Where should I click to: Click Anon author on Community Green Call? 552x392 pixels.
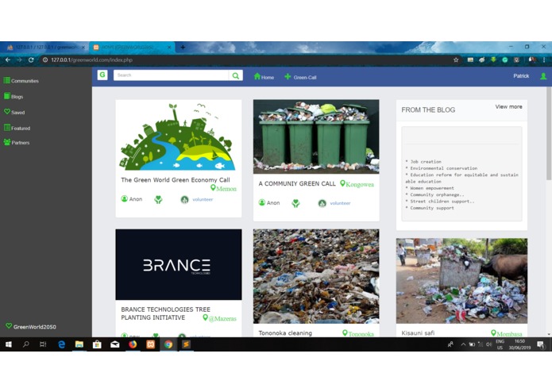269,202
